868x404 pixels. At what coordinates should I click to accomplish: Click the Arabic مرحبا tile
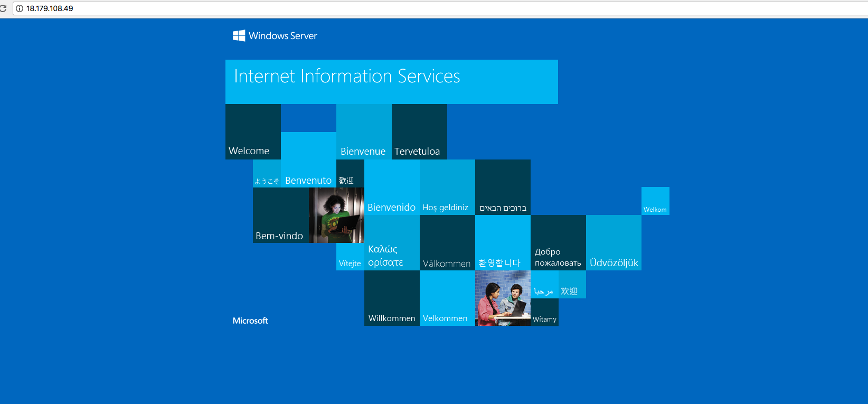click(x=544, y=284)
